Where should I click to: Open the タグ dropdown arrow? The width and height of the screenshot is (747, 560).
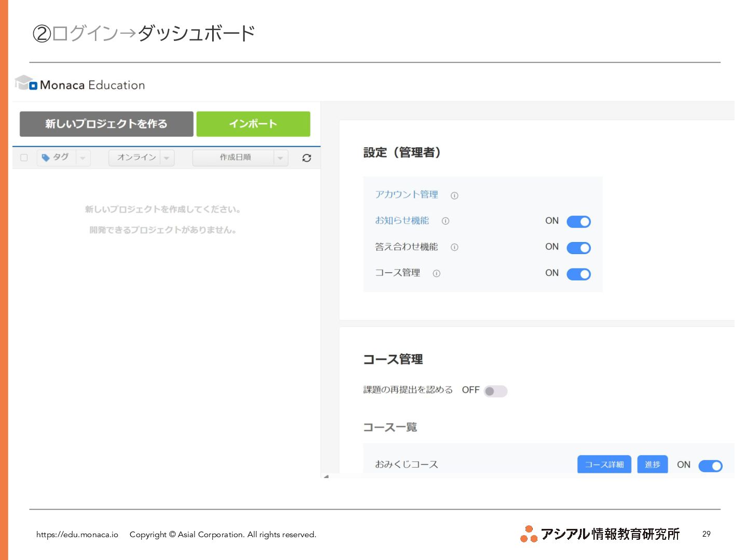(x=83, y=158)
